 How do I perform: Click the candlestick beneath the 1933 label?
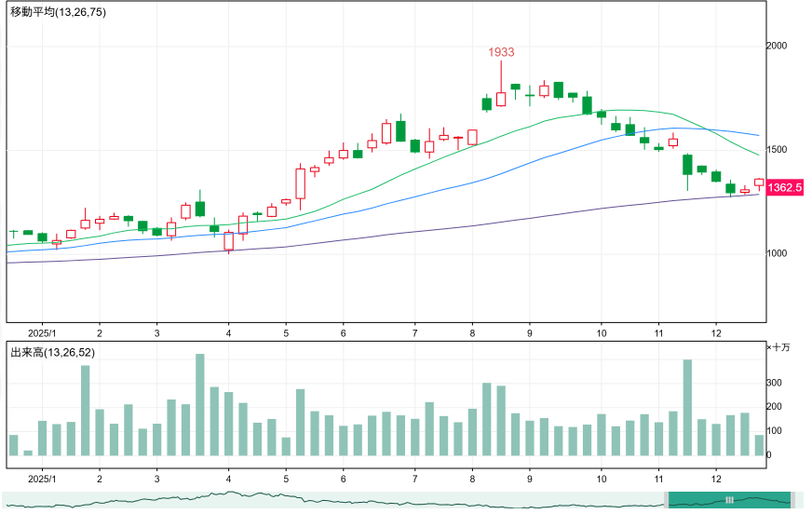(x=501, y=98)
